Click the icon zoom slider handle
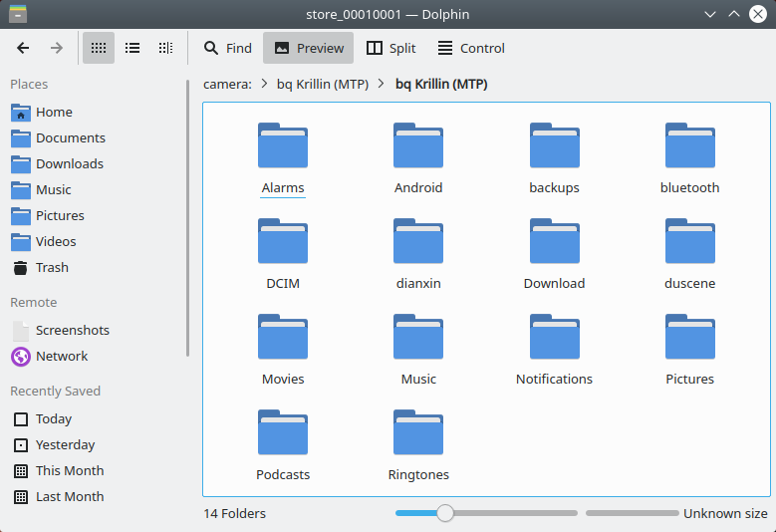776x532 pixels. (x=445, y=513)
